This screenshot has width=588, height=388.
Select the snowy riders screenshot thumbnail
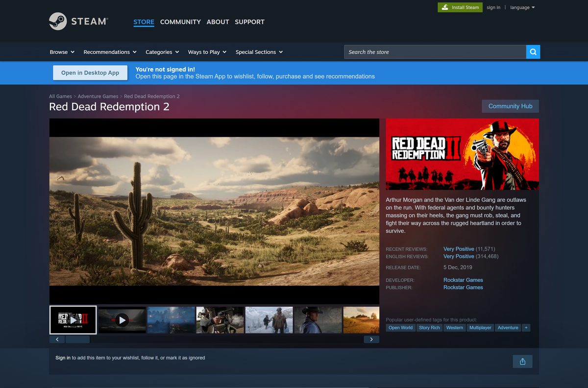[x=269, y=320]
